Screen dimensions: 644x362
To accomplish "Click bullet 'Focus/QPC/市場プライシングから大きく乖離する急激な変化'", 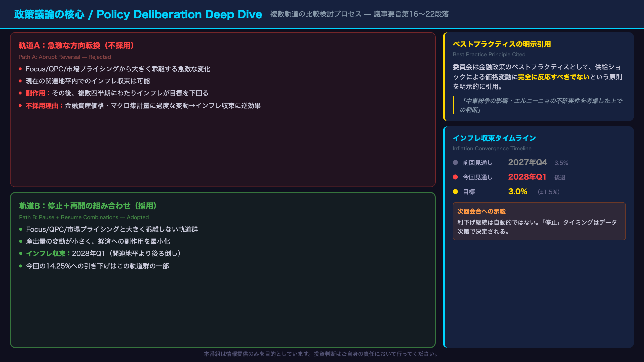I will point(118,69).
